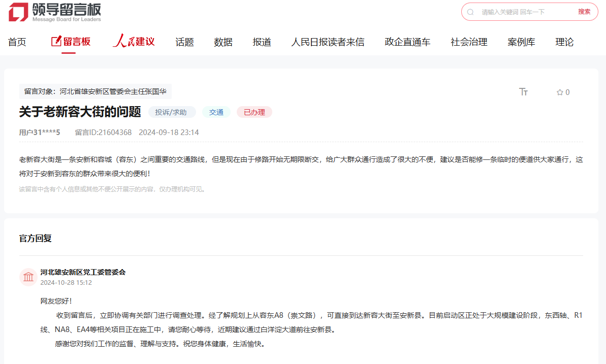The width and height of the screenshot is (606, 364).
Task: Click the greeting 网友您好！
Action: coord(56,301)
